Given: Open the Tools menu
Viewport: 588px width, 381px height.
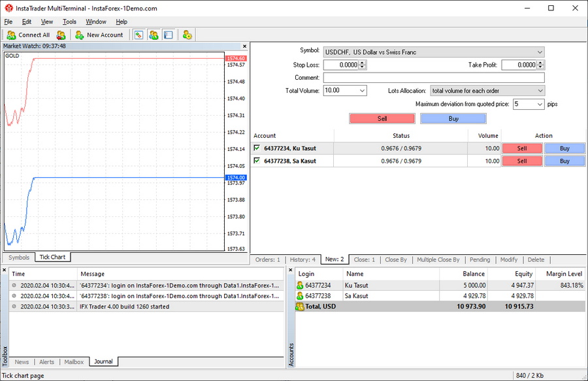Looking at the screenshot, I should (69, 22).
